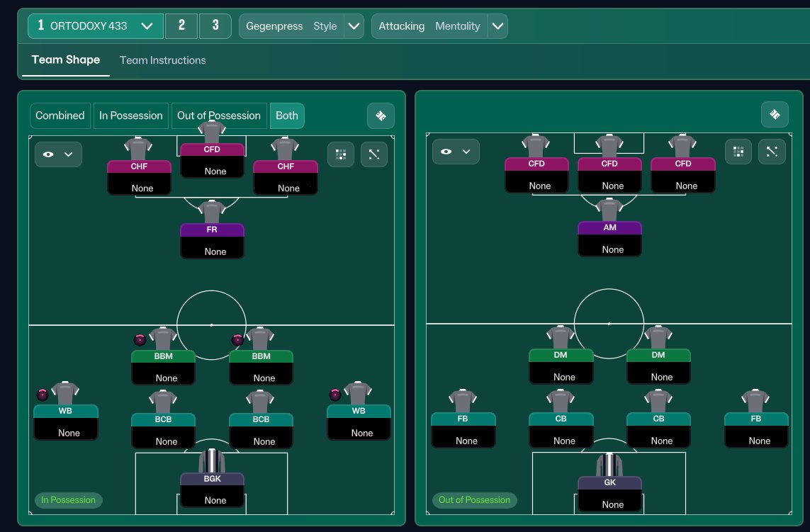Open eye visibility dropdown on Out of Possession pitch

(x=456, y=152)
